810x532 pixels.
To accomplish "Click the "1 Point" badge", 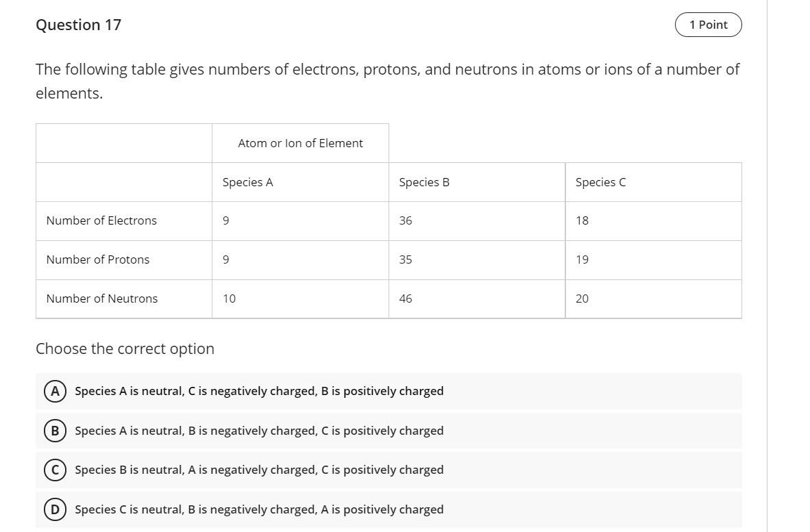I will click(x=708, y=25).
